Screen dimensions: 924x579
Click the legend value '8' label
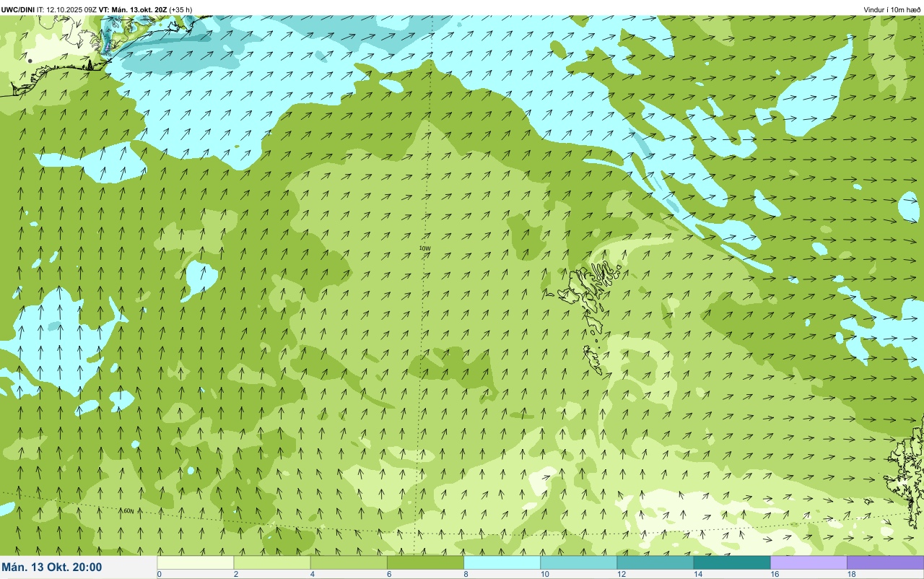[466, 575]
